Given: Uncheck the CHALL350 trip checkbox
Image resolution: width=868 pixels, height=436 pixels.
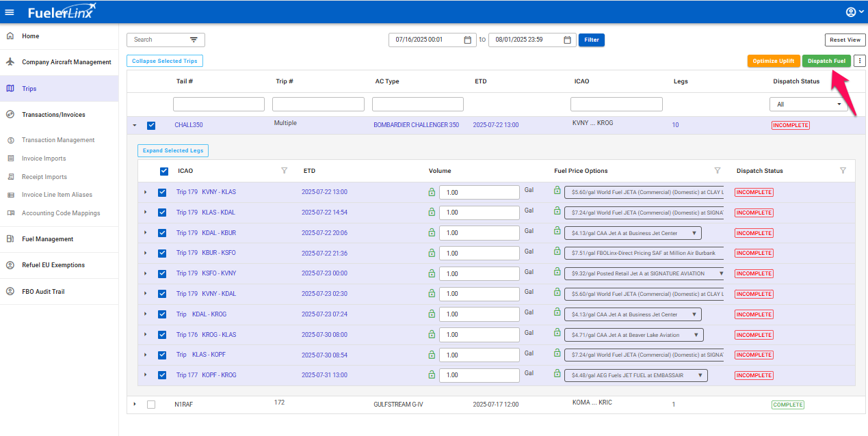Looking at the screenshot, I should coord(151,125).
